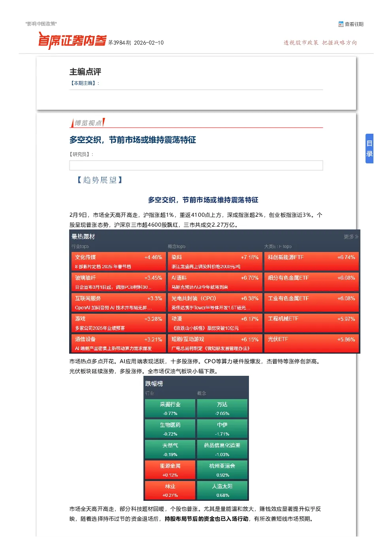Select the 工程机械ETF tile
This screenshot has height=555, width=392.
[311, 323]
